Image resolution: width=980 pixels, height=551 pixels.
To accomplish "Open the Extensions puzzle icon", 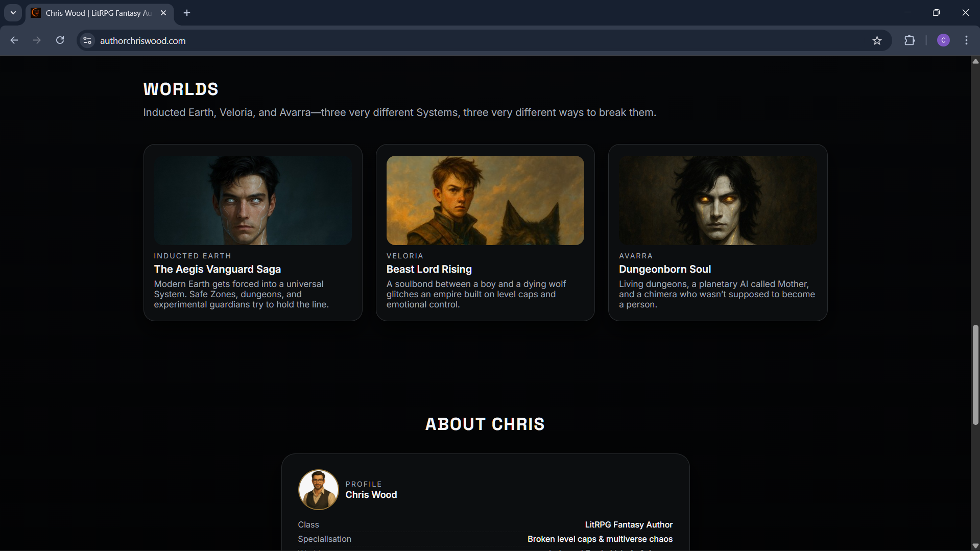I will [x=910, y=40].
